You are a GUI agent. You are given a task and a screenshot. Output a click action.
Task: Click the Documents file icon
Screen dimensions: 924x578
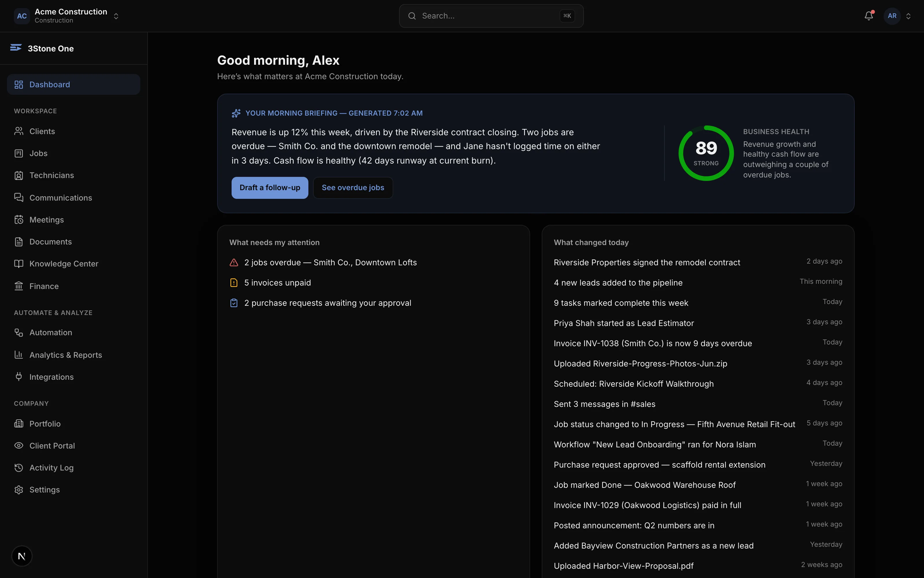19,242
